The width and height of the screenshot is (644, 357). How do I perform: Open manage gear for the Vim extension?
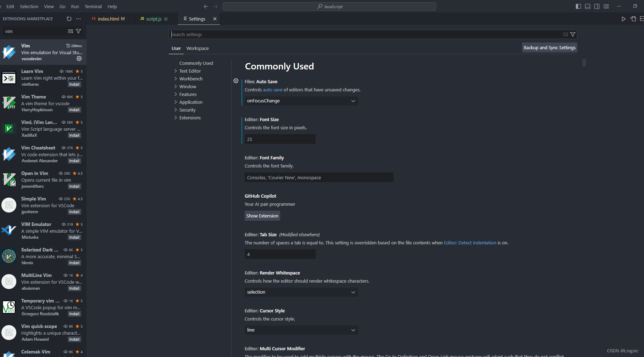tap(79, 58)
